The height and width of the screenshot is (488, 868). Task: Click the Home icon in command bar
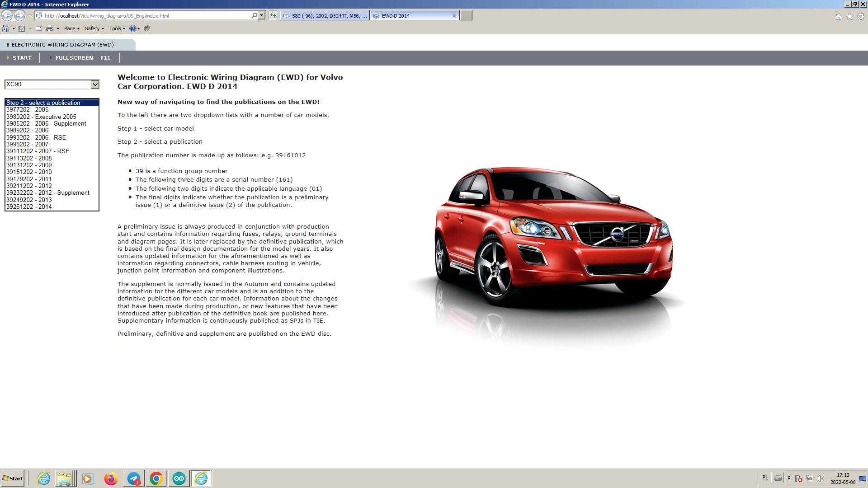point(5,28)
